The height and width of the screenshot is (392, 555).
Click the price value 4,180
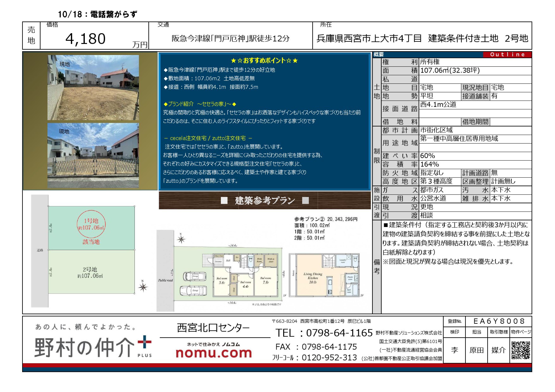(x=86, y=39)
